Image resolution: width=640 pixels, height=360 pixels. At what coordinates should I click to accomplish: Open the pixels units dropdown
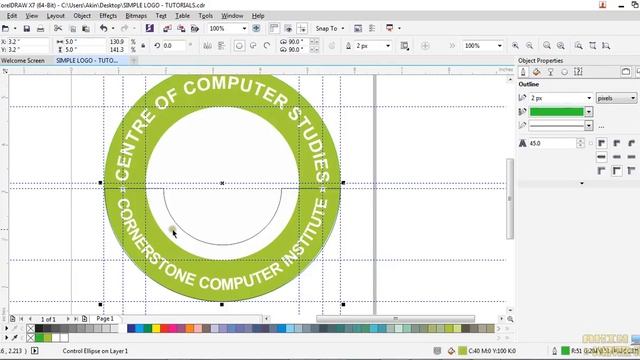pyautogui.click(x=616, y=98)
